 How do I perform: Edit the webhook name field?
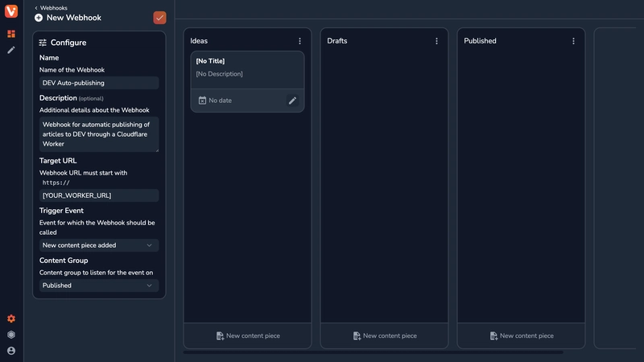(x=99, y=83)
